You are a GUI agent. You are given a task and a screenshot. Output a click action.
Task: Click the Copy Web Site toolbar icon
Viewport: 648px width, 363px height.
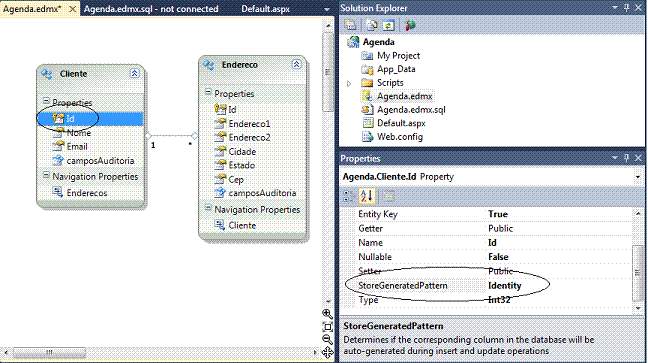coord(410,25)
